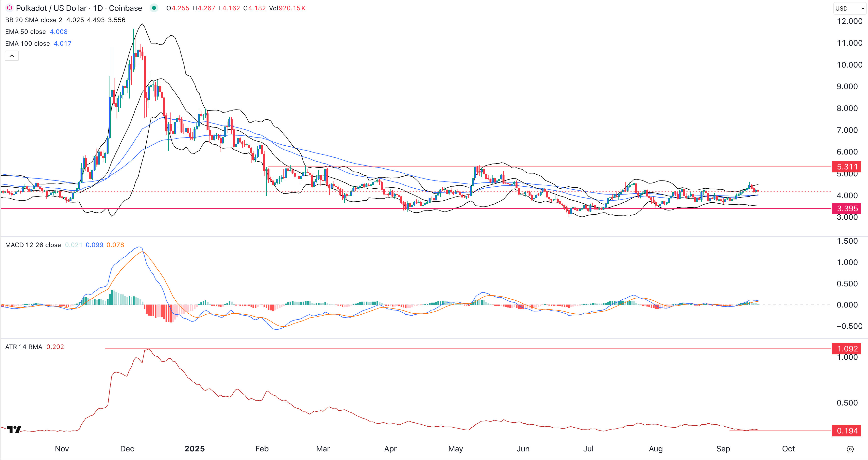
Task: Click the Oct label on time axis
Action: (788, 449)
